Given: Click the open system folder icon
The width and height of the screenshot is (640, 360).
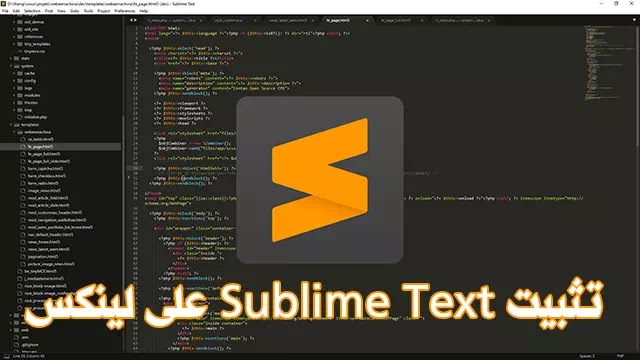Looking at the screenshot, I should click(16, 66).
